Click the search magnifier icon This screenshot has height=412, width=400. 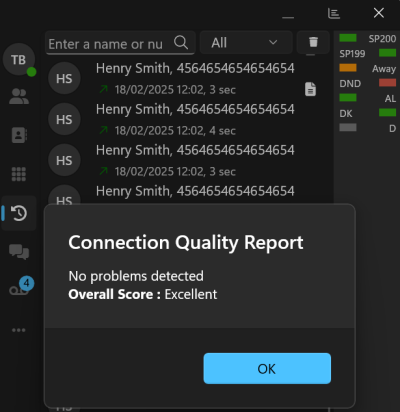[181, 42]
